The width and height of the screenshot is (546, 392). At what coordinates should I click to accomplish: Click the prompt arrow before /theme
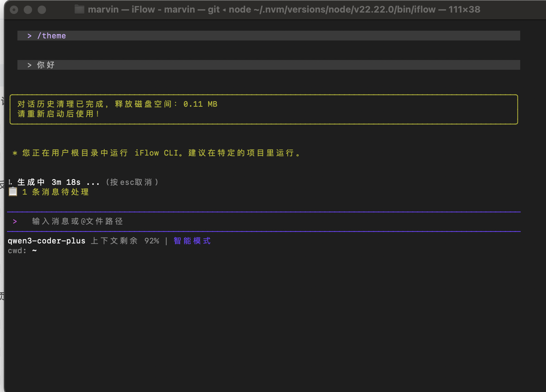click(30, 36)
